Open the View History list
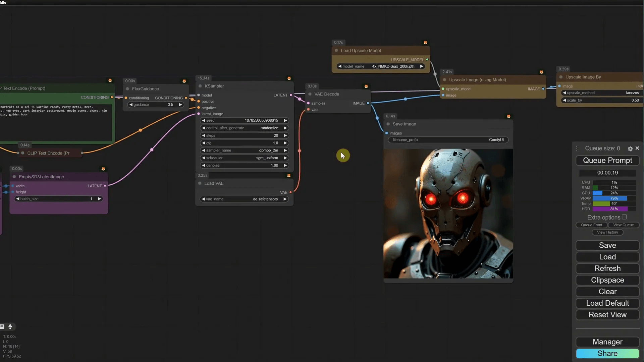Image resolution: width=644 pixels, height=362 pixels. point(607,232)
